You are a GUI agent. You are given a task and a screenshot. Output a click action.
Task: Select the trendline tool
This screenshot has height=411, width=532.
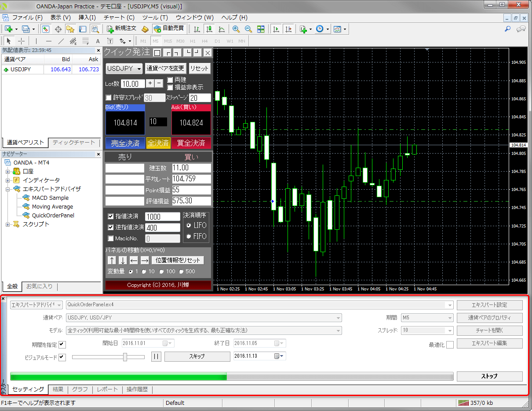(x=61, y=41)
